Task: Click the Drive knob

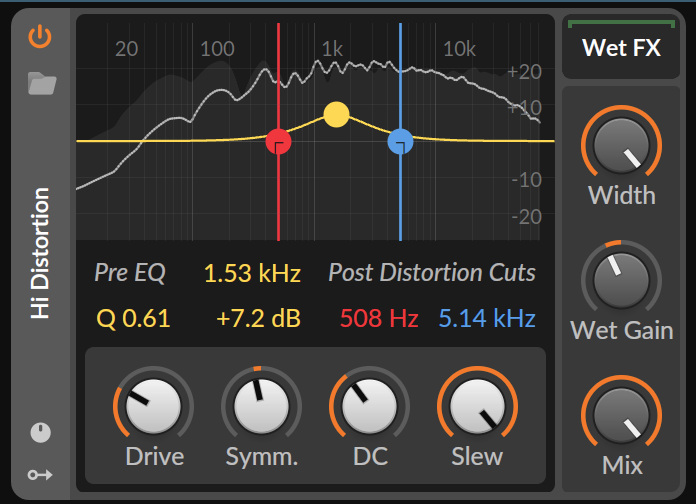Action: 154,406
